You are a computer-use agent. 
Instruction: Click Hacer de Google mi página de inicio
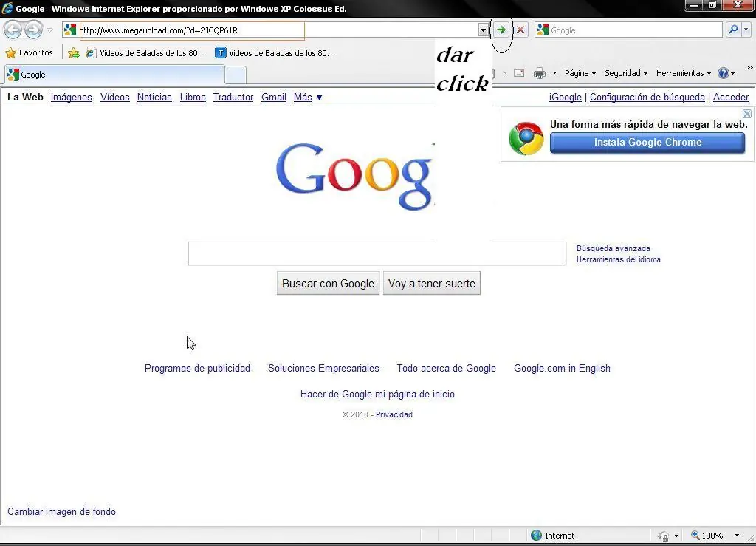click(377, 394)
